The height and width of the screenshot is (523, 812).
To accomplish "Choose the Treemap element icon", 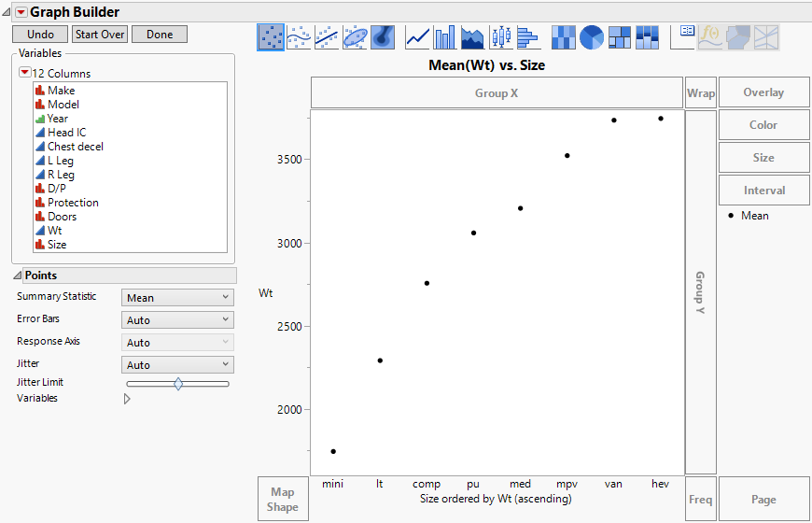I will (619, 36).
